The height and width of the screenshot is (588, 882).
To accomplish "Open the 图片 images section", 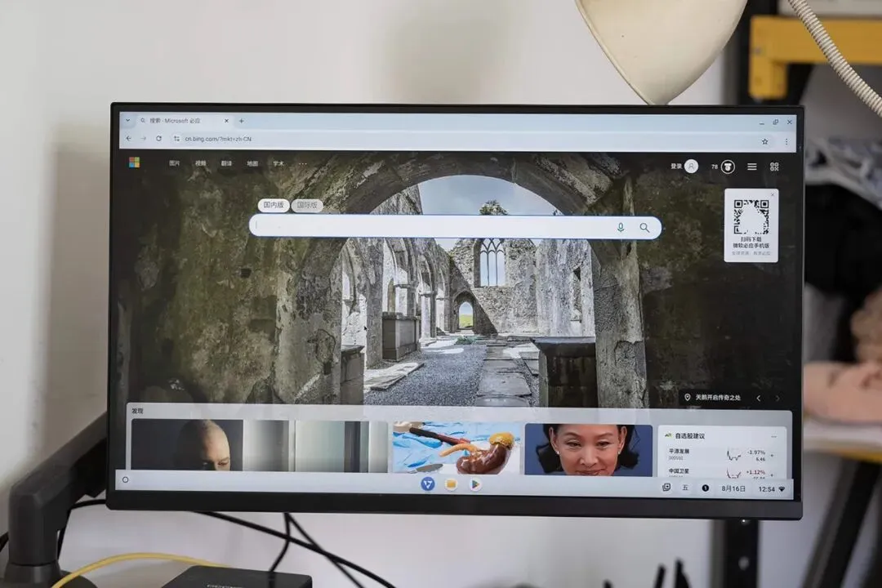I will click(x=175, y=163).
